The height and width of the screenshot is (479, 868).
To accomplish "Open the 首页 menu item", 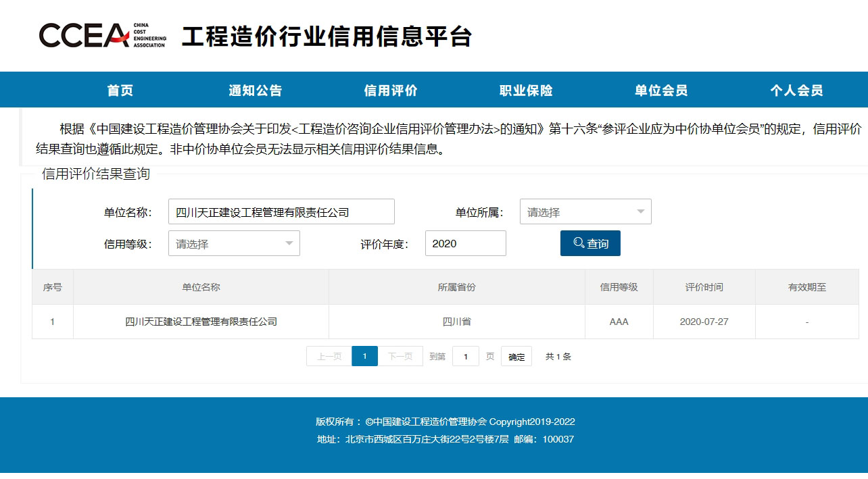I will pos(120,91).
